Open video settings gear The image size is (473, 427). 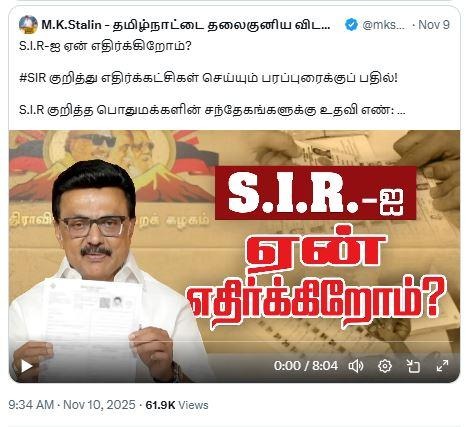(385, 366)
